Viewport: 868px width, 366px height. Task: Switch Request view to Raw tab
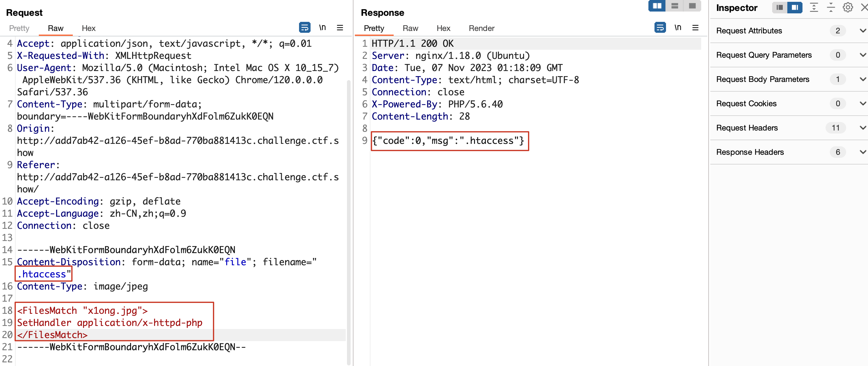click(56, 28)
